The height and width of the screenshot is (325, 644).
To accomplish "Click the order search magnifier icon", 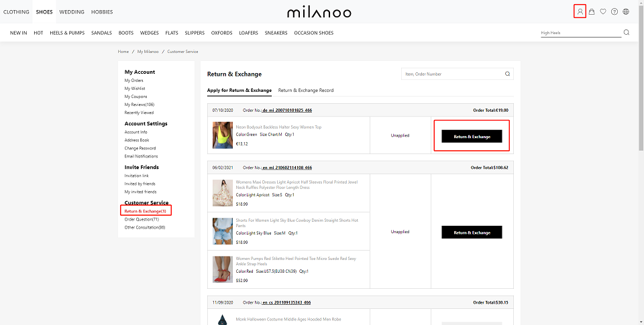I will tap(508, 74).
